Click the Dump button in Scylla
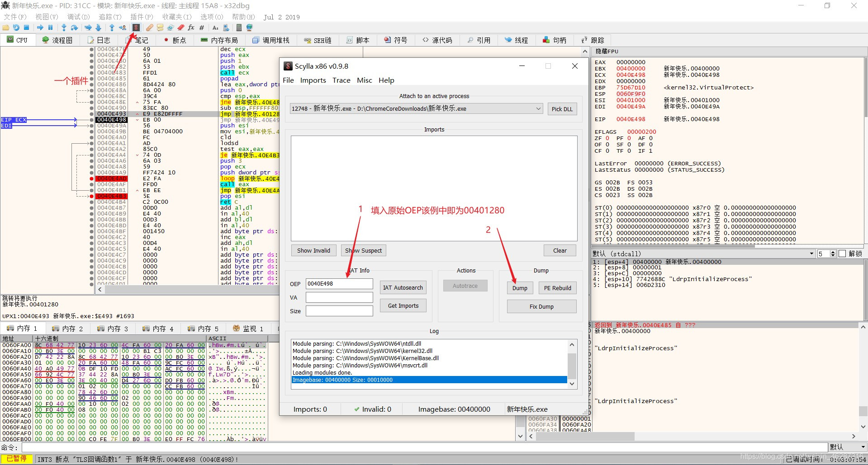The width and height of the screenshot is (868, 465). point(519,288)
